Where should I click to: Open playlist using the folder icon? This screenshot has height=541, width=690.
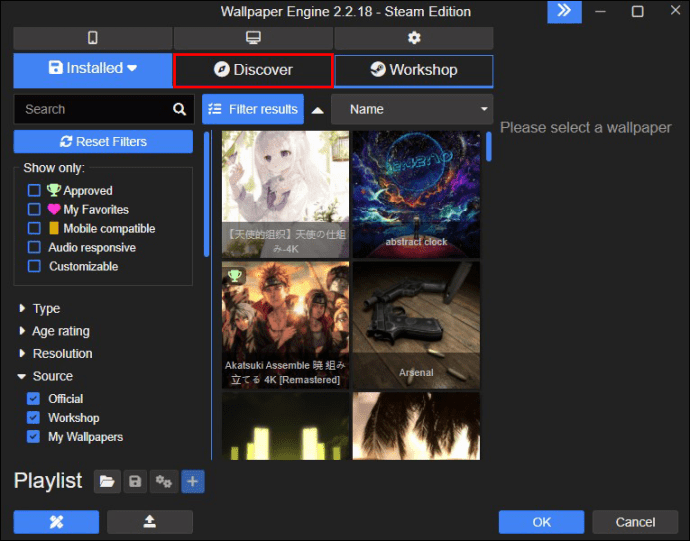click(x=106, y=482)
